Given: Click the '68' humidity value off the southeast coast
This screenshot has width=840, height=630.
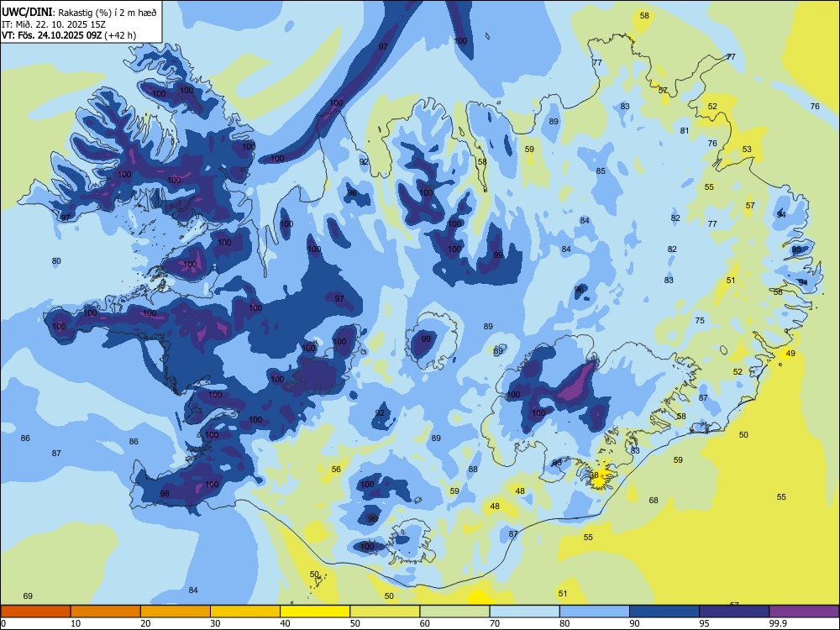Looking at the screenshot, I should [x=654, y=500].
